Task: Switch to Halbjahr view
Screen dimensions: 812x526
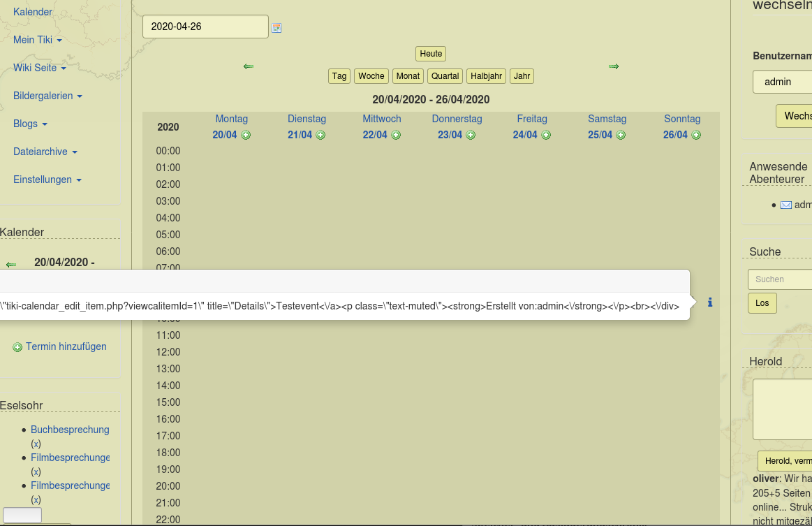Action: pos(486,76)
